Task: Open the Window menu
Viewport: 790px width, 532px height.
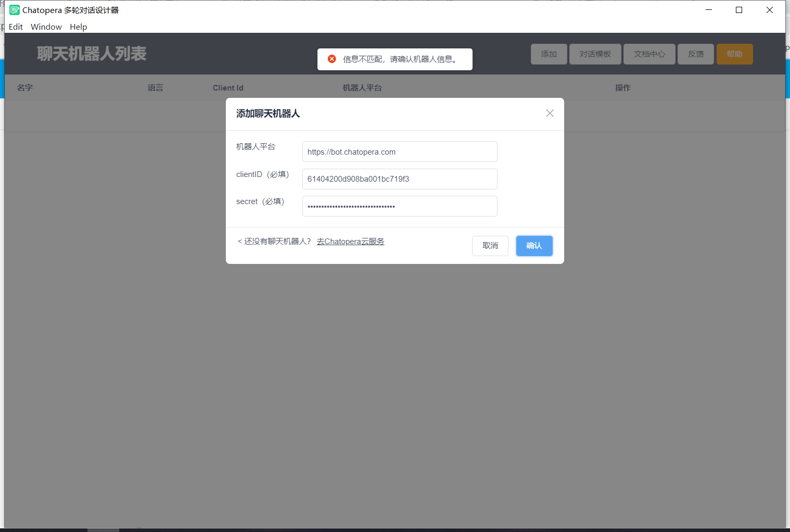Action: pos(46,27)
